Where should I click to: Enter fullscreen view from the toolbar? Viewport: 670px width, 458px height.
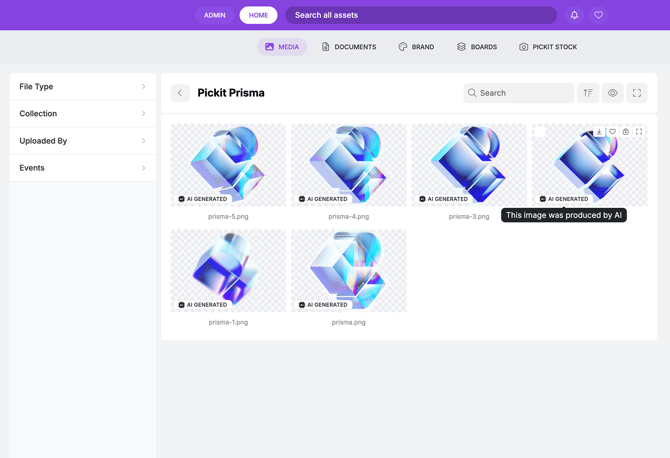point(637,93)
